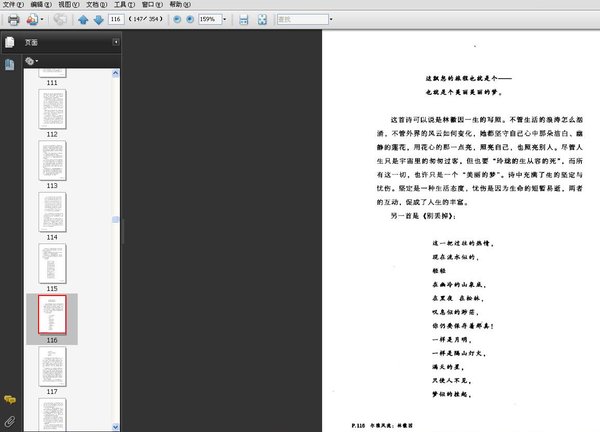Open the 文件 (File) menu
This screenshot has width=600, height=432.
pyautogui.click(x=13, y=5)
